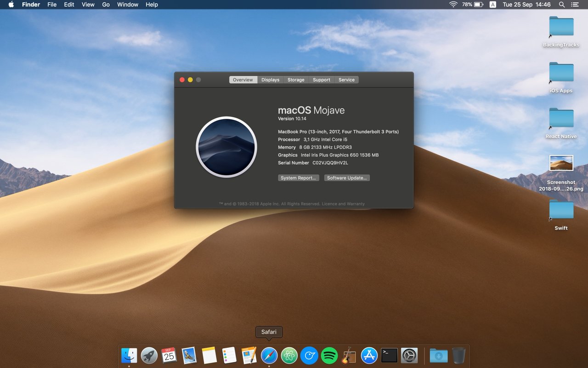Click the MacBook Pro model line
The height and width of the screenshot is (368, 588).
click(339, 132)
